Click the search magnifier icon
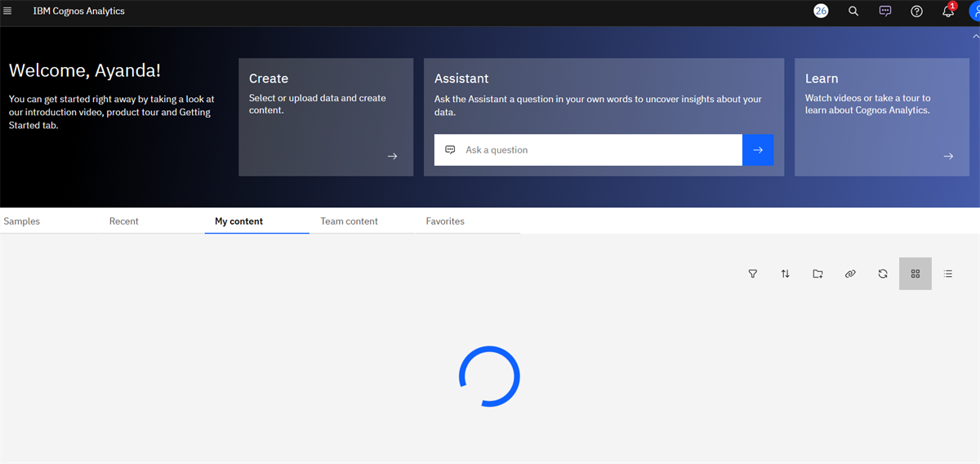 pos(853,11)
